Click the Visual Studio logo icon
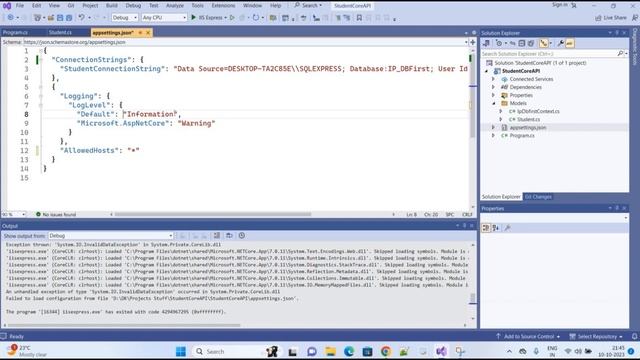This screenshot has height=360, width=640. 7,6
